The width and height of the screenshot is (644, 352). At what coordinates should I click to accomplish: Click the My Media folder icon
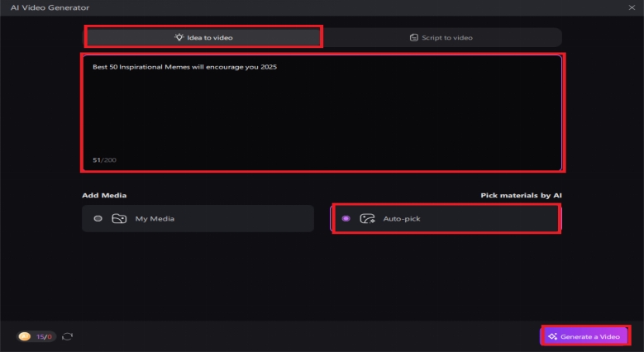119,219
